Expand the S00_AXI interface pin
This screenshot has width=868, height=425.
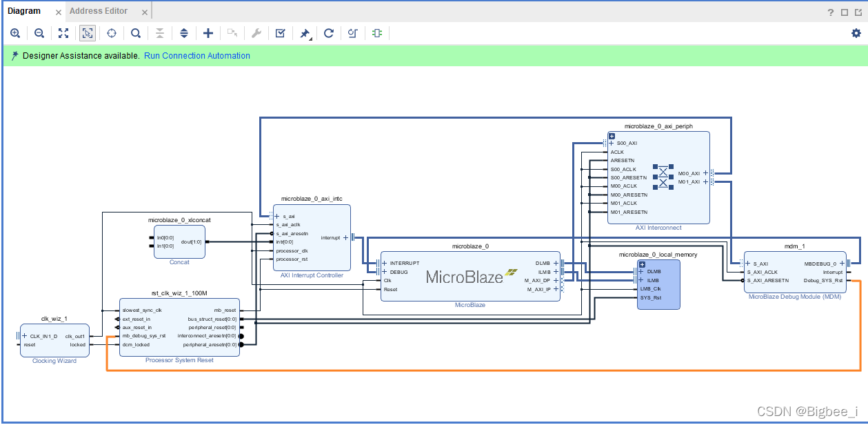pyautogui.click(x=612, y=144)
